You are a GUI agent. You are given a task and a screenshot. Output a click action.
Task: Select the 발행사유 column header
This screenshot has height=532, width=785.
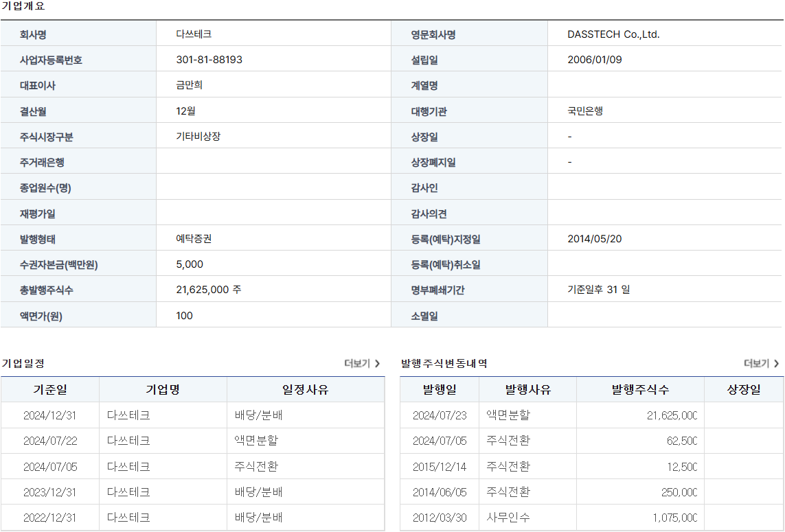(x=527, y=389)
